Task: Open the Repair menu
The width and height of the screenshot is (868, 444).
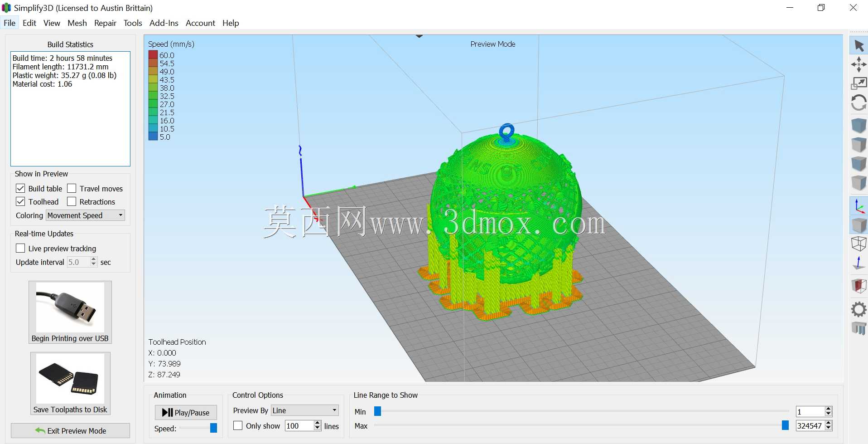Action: 105,23
